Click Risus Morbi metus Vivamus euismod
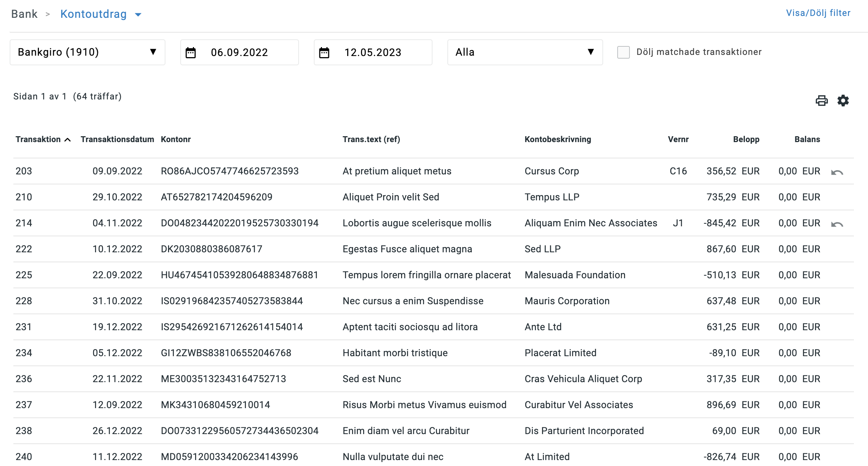This screenshot has height=466, width=868. [424, 405]
